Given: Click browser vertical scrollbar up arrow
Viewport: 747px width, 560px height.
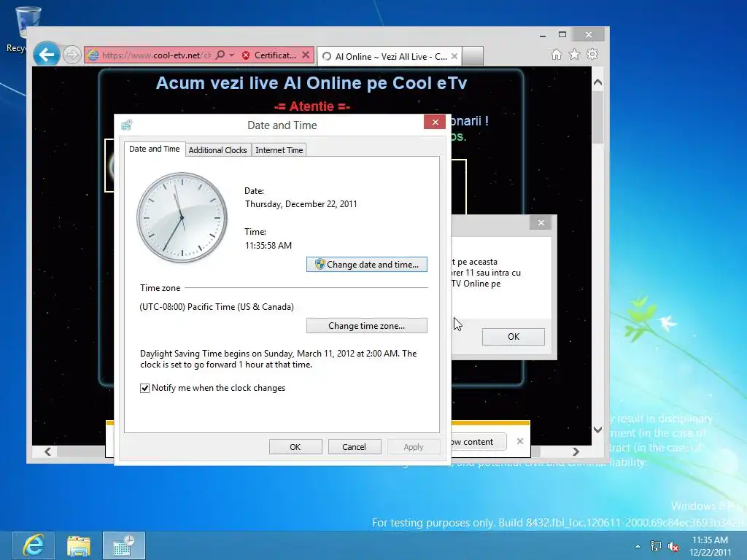Looking at the screenshot, I should coord(598,82).
